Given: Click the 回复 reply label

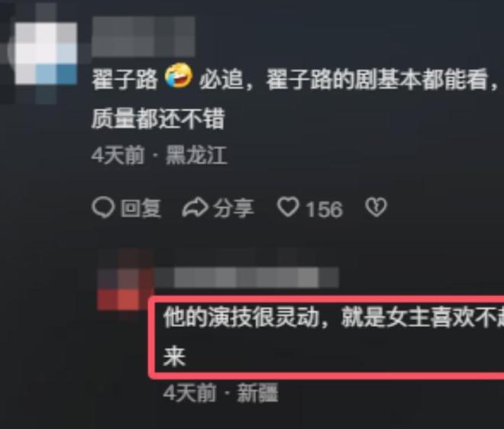Looking at the screenshot, I should [141, 208].
